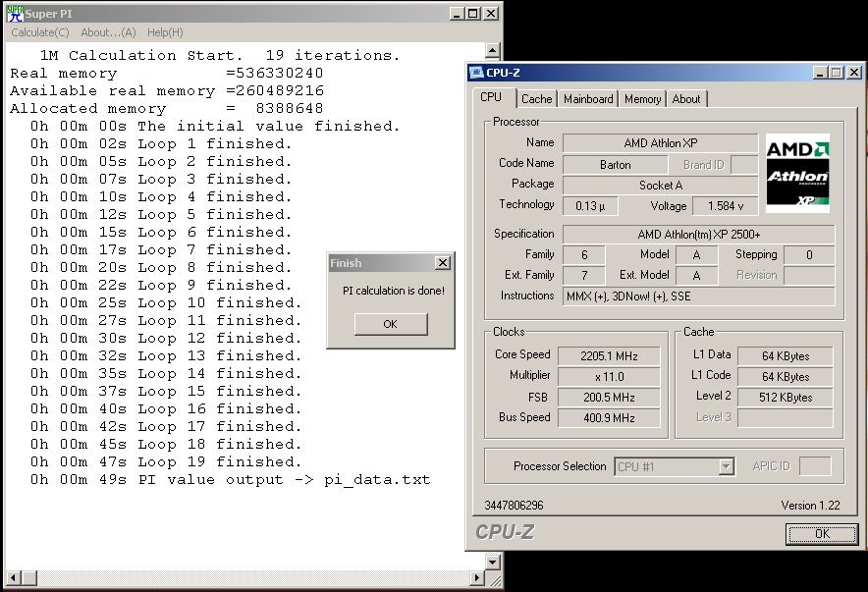Click the 'Version 1.22' text
Screen dimensions: 868x592
[x=810, y=506]
